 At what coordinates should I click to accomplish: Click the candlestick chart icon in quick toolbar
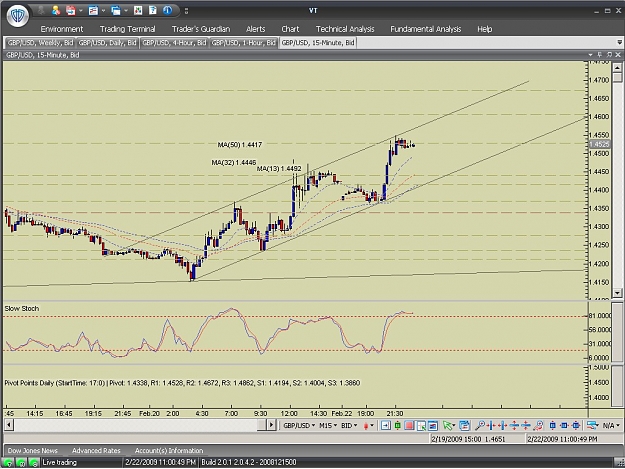coord(138,10)
